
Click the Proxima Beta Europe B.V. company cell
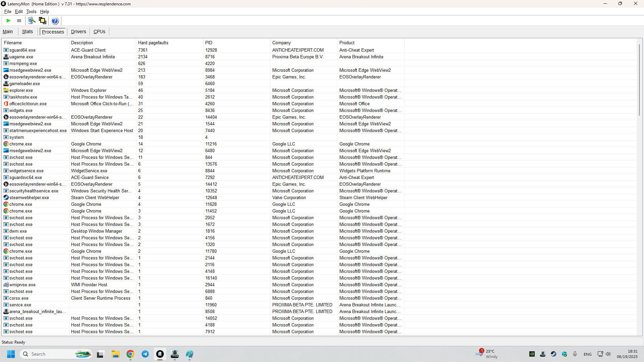298,57
